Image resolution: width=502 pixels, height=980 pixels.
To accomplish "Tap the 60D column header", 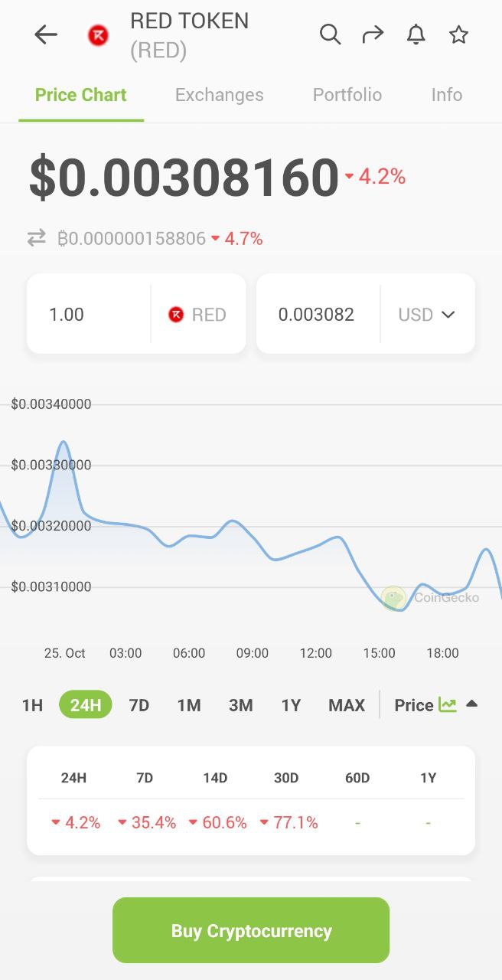I will pyautogui.click(x=357, y=778).
